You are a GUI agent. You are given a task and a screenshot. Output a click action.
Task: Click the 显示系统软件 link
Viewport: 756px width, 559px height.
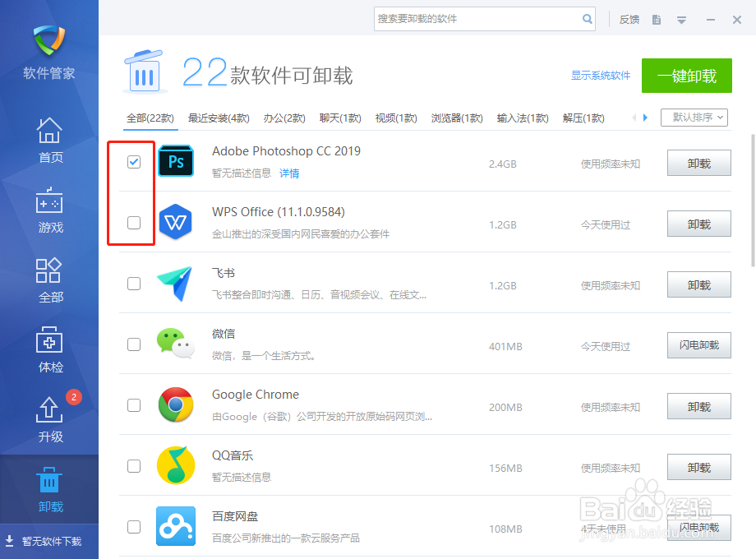click(601, 75)
